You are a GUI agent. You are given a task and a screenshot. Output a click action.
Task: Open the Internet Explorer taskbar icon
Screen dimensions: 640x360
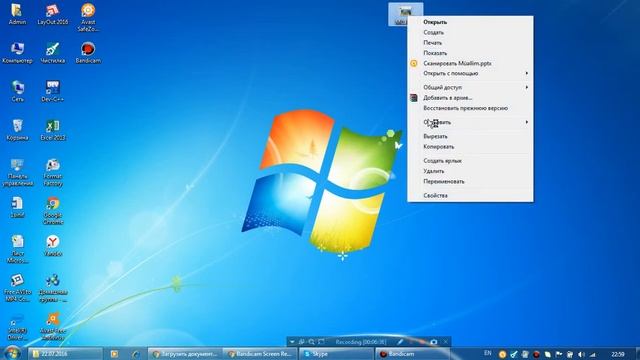[136, 354]
